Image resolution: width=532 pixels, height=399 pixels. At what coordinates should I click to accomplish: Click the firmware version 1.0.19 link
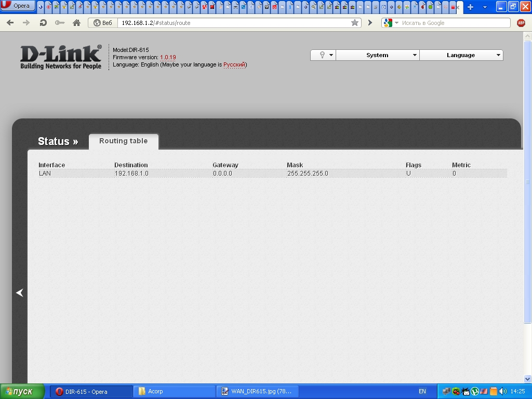168,57
